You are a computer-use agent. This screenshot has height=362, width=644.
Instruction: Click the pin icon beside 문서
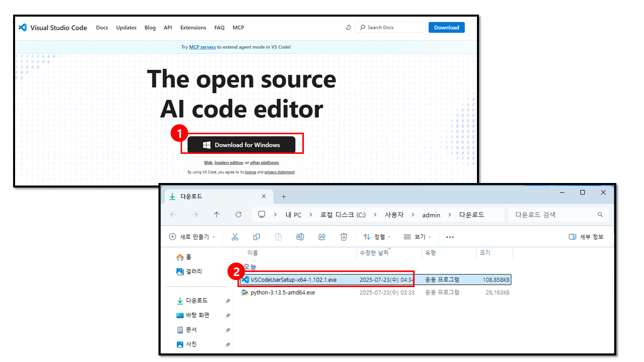click(228, 330)
